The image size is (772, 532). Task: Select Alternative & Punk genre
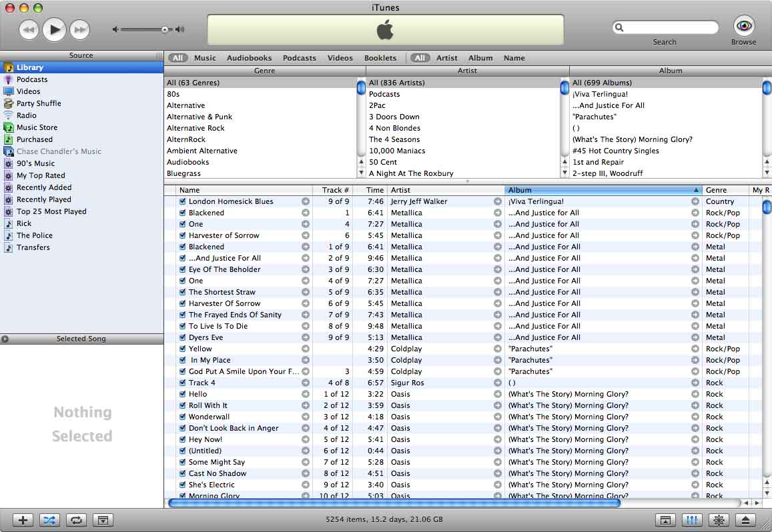click(260, 117)
